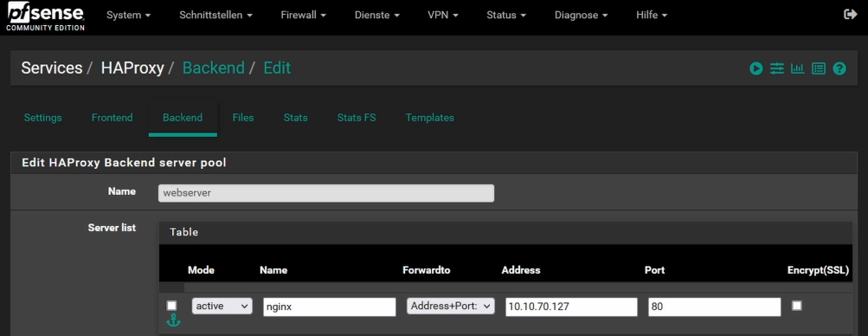The height and width of the screenshot is (336, 868).
Task: Open the Hilfe menu
Action: [652, 16]
